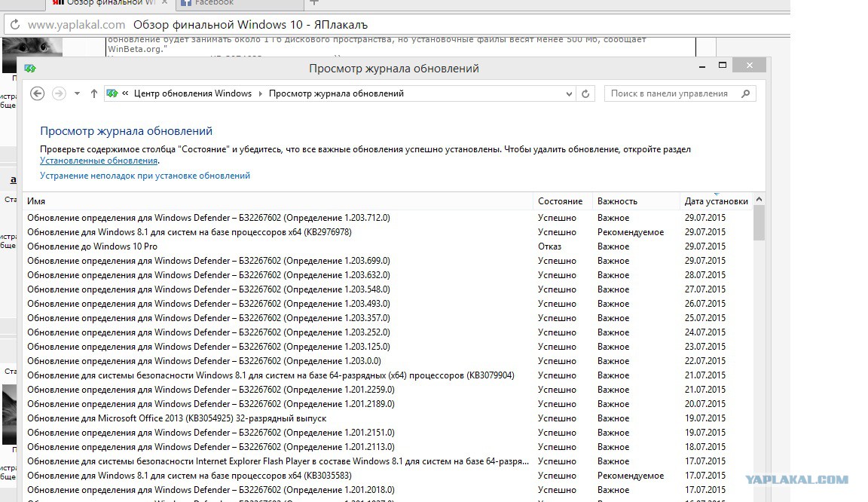Open the Установленные обновления link
Screen dimensions: 868x502
[x=99, y=161]
